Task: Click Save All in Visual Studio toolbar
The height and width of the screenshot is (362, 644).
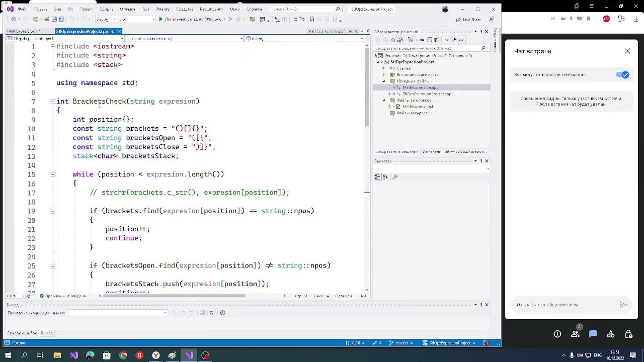Action: (61, 19)
